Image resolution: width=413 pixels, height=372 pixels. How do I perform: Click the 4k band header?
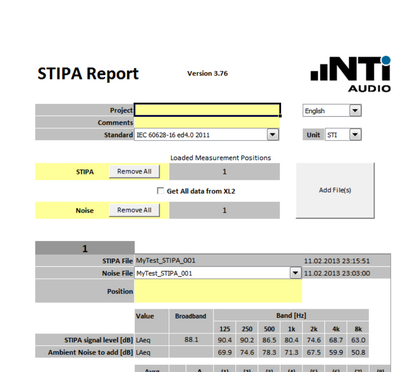coord(336,329)
